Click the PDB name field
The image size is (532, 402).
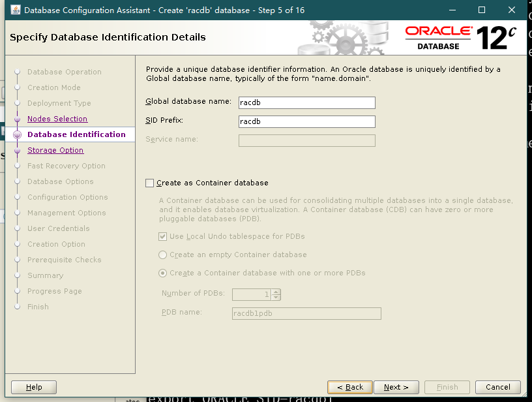[x=306, y=313]
